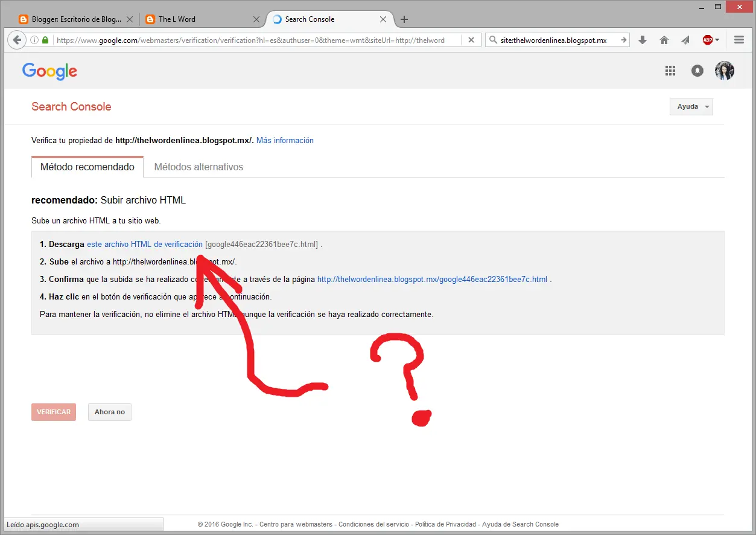The width and height of the screenshot is (756, 535).
Task: Click the 'recomendado: Subir archivo HTML' heading
Action: tap(109, 200)
